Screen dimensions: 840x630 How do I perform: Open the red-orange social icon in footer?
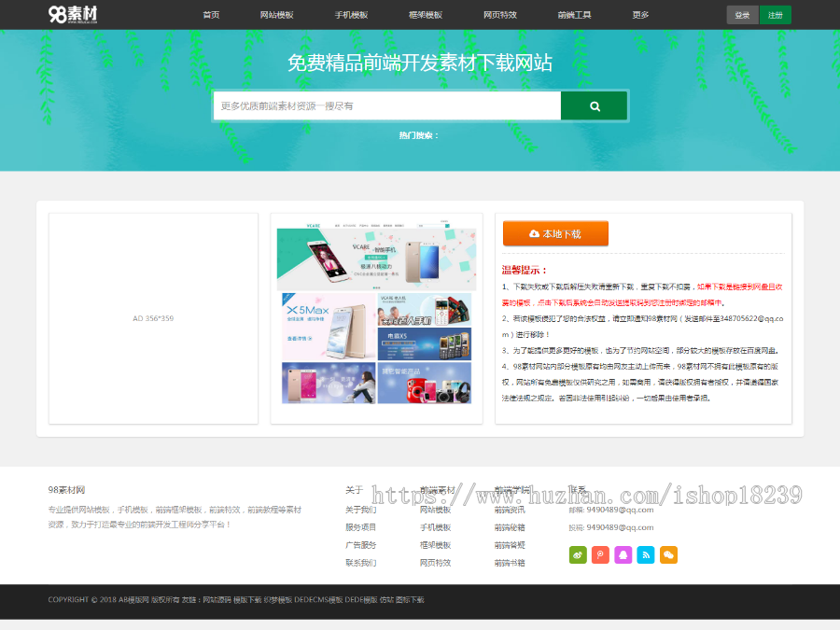click(600, 554)
